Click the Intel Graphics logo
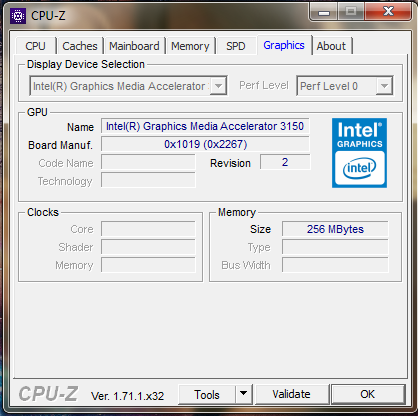418x416 pixels. [x=359, y=153]
